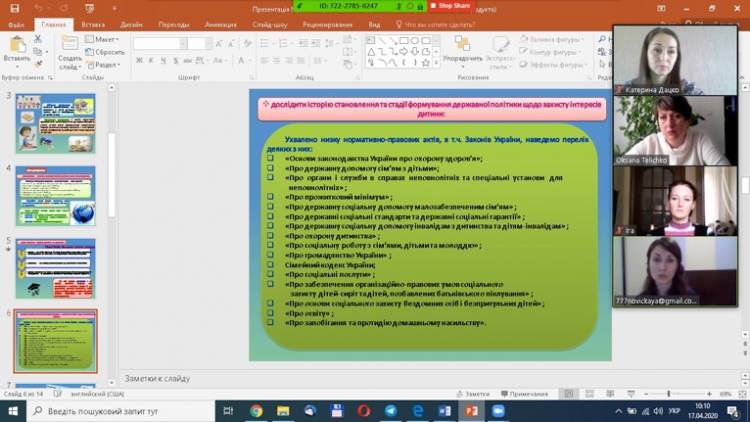The height and width of the screenshot is (422, 750).
Task: Click the Сбросить reset button
Action: click(108, 51)
